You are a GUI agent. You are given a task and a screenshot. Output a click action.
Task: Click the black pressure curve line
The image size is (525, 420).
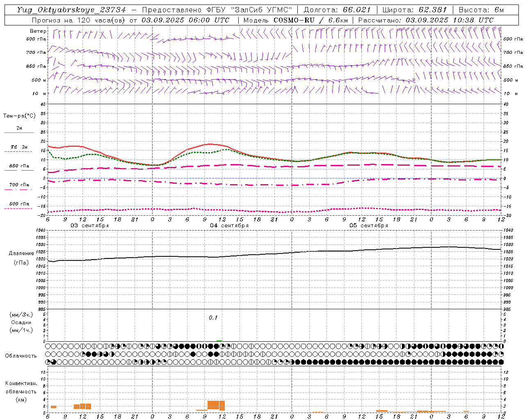click(x=275, y=254)
